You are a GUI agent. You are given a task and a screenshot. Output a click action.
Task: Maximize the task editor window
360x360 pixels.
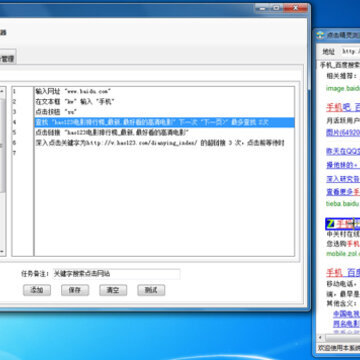pyautogui.click(x=276, y=7)
